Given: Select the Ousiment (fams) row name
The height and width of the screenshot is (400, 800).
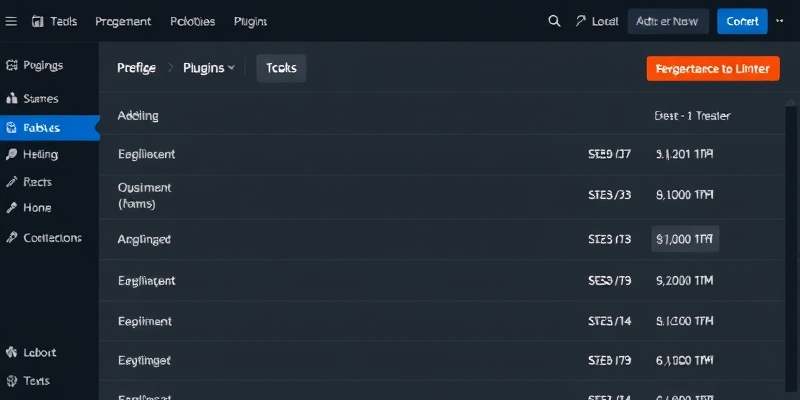Looking at the screenshot, I should point(144,196).
